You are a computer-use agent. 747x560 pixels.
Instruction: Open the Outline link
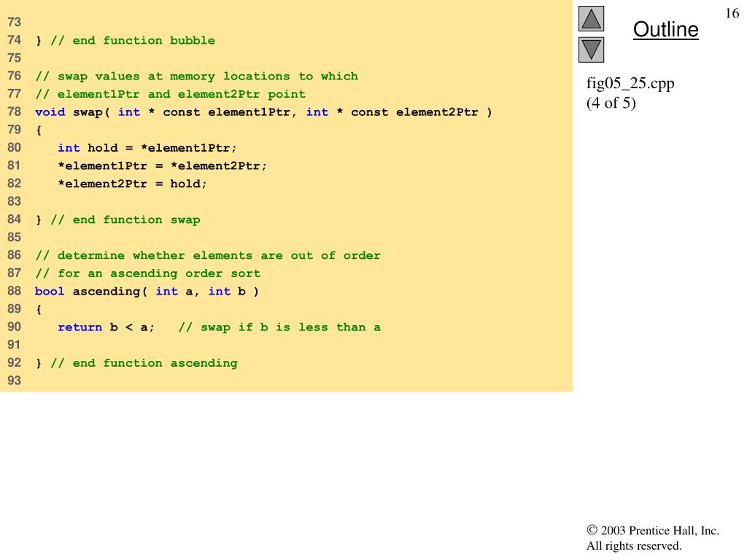pos(665,29)
